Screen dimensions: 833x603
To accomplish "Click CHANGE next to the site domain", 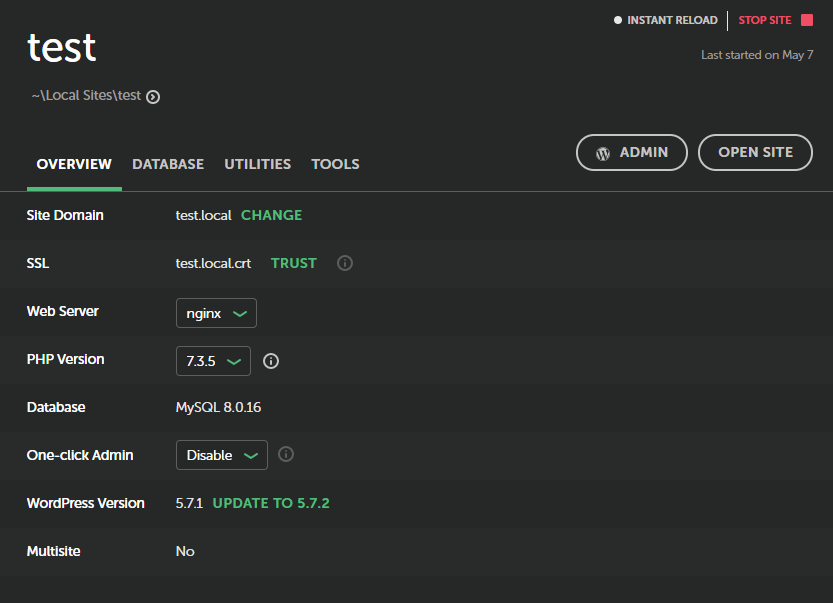I will (271, 215).
